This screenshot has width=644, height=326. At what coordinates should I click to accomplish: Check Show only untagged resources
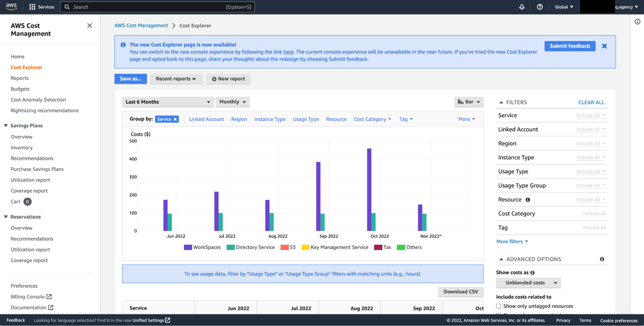click(x=499, y=306)
